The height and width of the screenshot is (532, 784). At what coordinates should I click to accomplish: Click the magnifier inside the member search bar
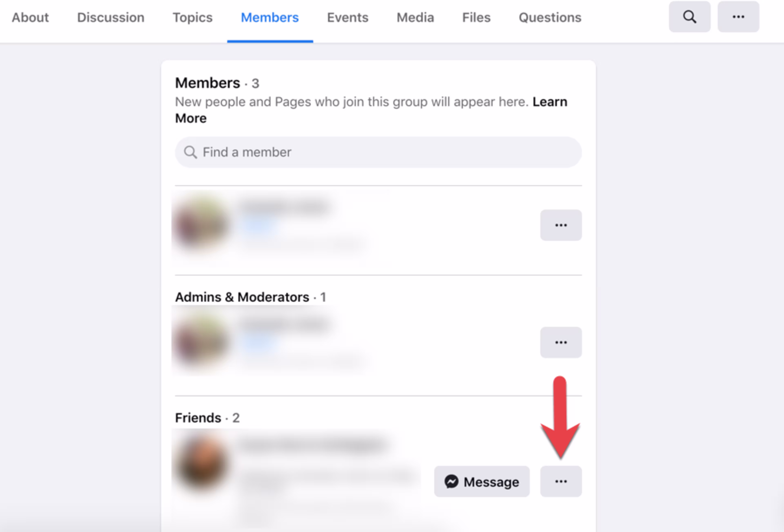[x=190, y=152]
